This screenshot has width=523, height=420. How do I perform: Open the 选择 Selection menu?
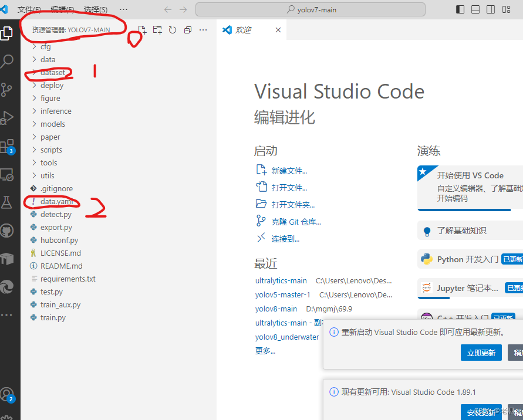tap(96, 9)
